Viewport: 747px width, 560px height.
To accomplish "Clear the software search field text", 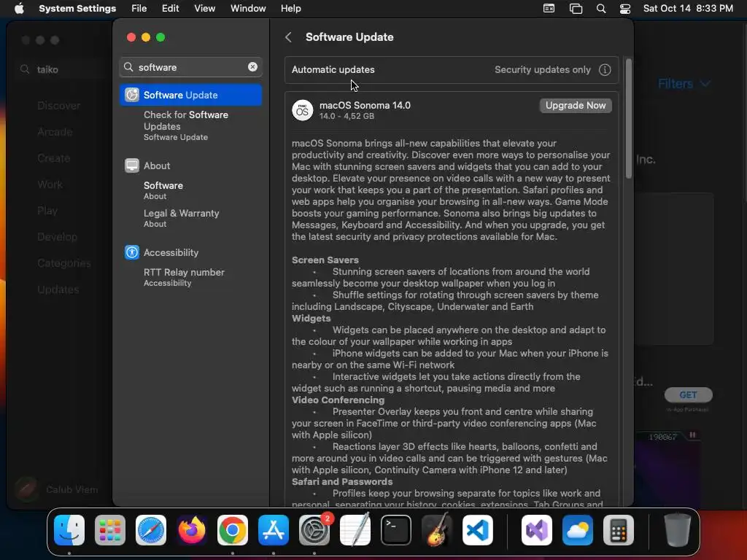I will tap(252, 67).
